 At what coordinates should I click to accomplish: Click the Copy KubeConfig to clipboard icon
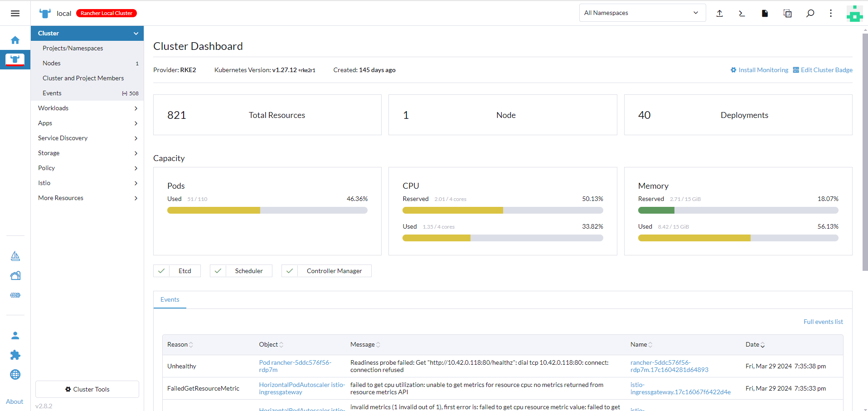point(787,13)
